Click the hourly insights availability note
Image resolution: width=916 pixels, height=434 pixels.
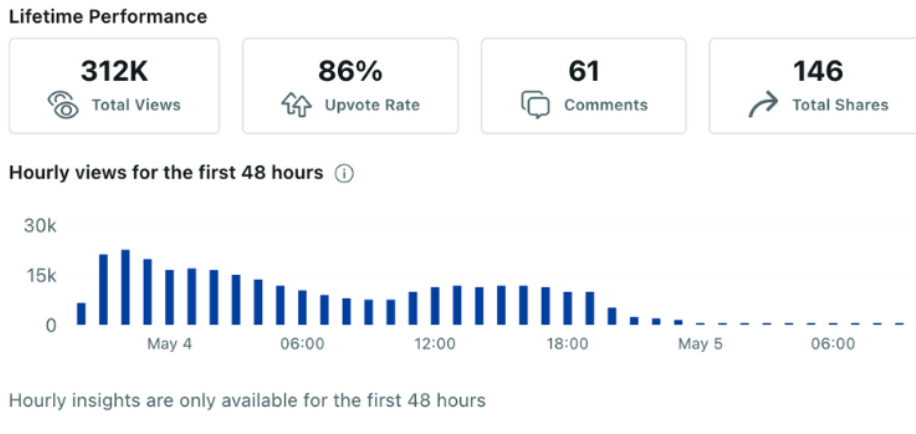point(247,400)
